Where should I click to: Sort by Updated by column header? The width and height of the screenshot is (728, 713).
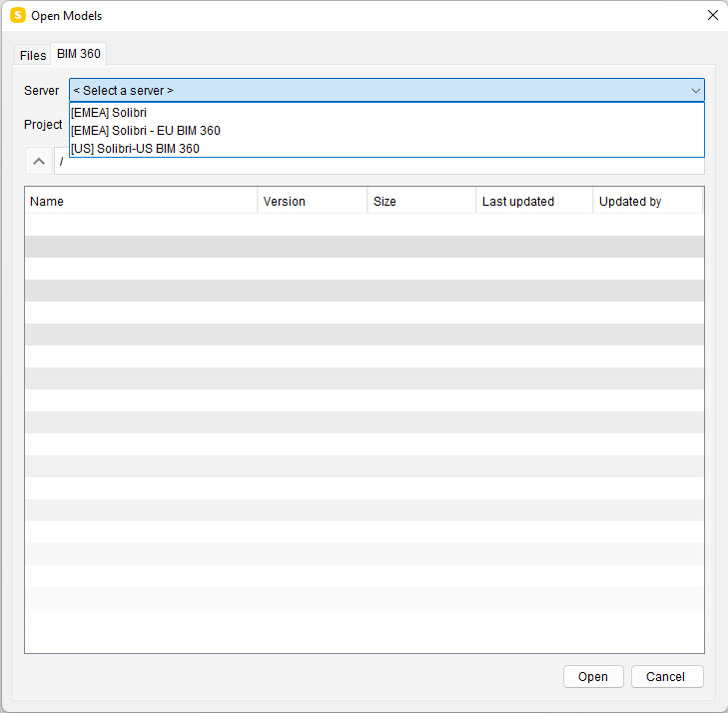648,201
